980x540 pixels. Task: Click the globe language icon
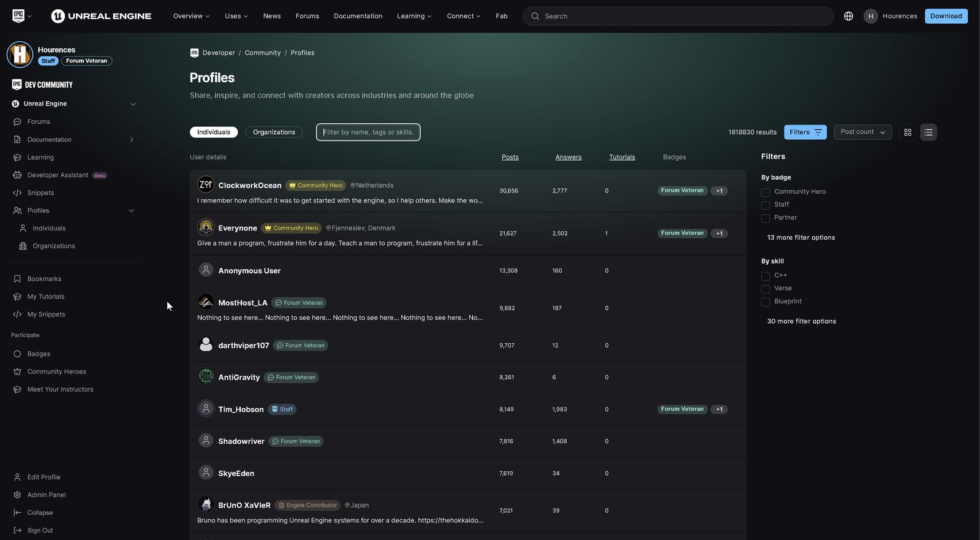click(x=848, y=17)
